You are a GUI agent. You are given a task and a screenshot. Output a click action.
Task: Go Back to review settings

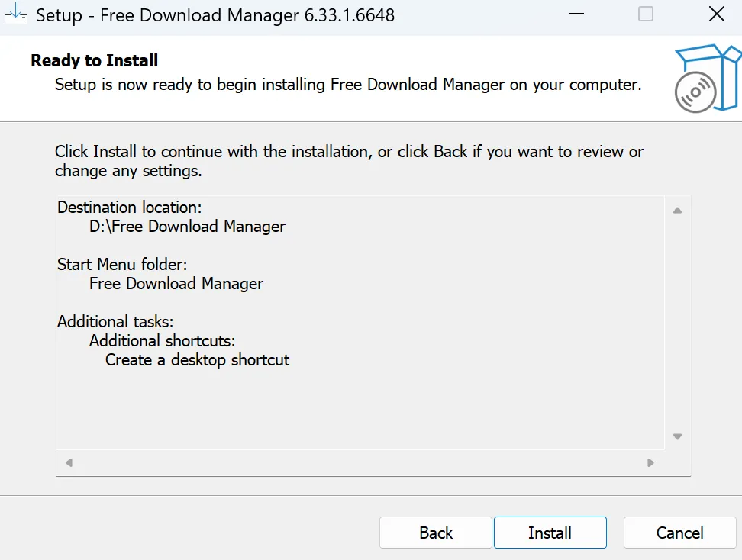click(435, 533)
